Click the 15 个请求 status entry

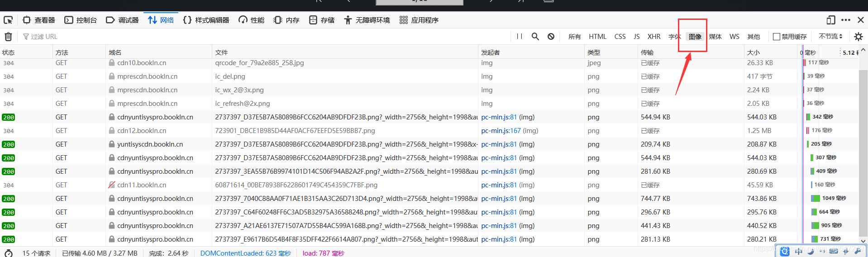coord(36,253)
